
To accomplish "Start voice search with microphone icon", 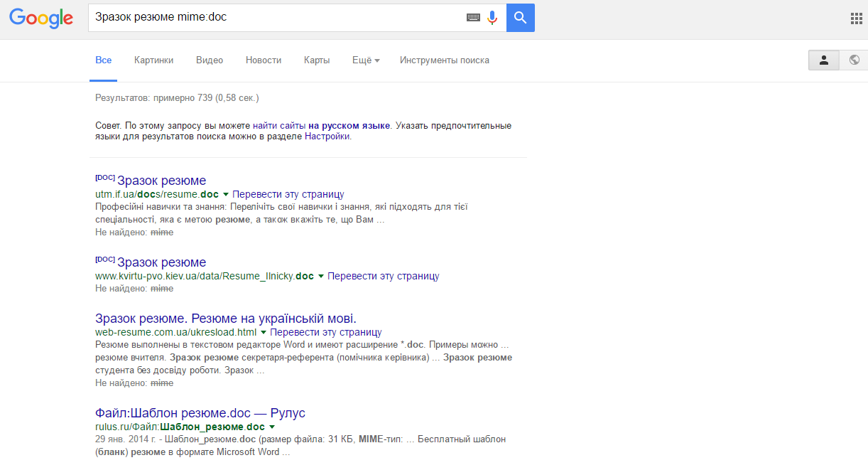I will click(x=492, y=18).
